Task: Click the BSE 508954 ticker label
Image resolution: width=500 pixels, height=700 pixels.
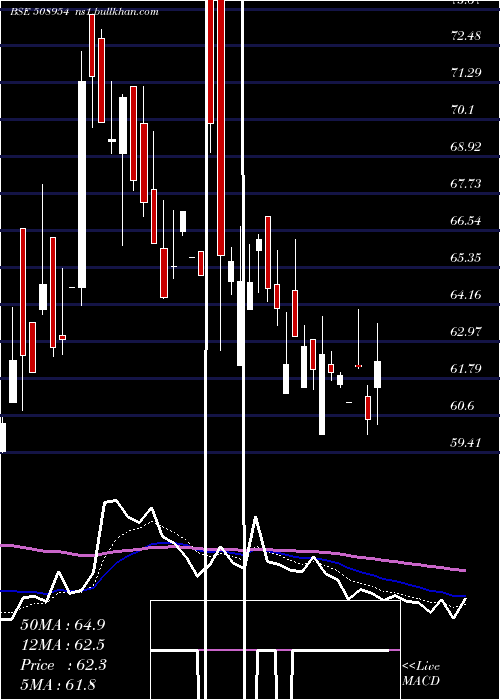Action: tap(39, 12)
